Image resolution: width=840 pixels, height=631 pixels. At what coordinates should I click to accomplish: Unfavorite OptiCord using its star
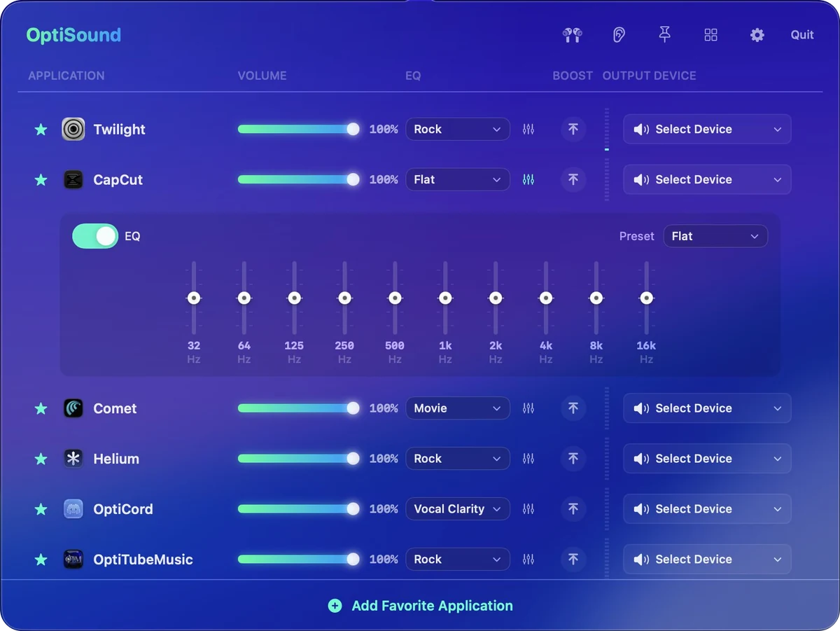point(41,509)
